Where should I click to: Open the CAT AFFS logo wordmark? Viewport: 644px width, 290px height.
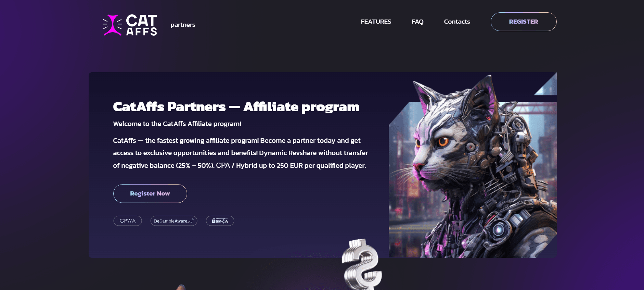click(x=141, y=25)
